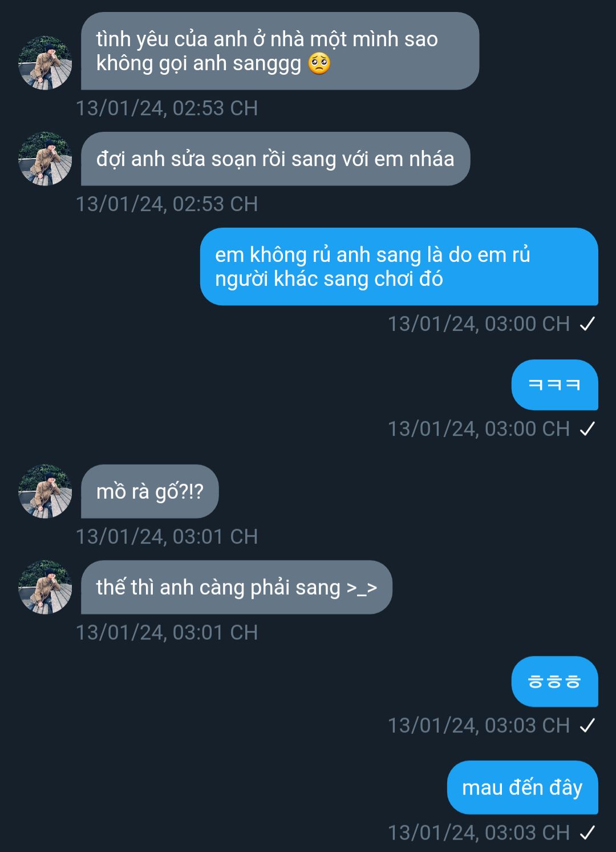Image resolution: width=616 pixels, height=852 pixels.
Task: Tap the first '03:03 CH' timestamp, under 'ㅎㅎㅎ'
Action: 479,725
